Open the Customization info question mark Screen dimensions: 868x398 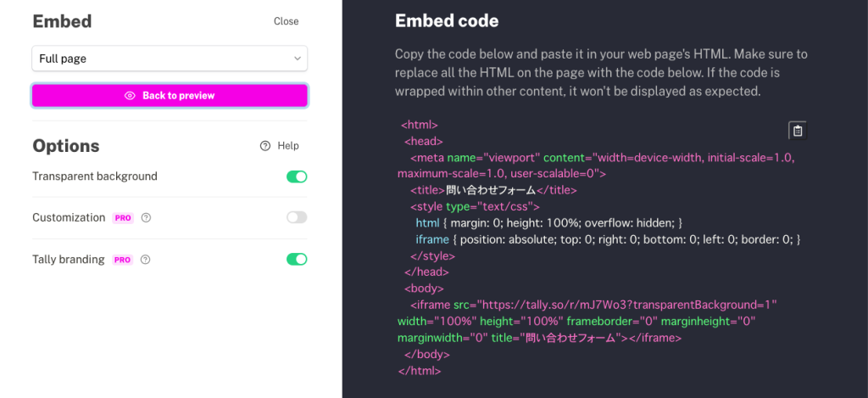pyautogui.click(x=146, y=218)
